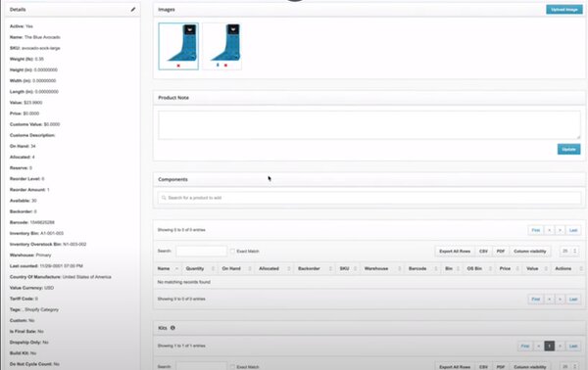Export Components table as PDF
Screen dimensions: 588x370
[500, 251]
